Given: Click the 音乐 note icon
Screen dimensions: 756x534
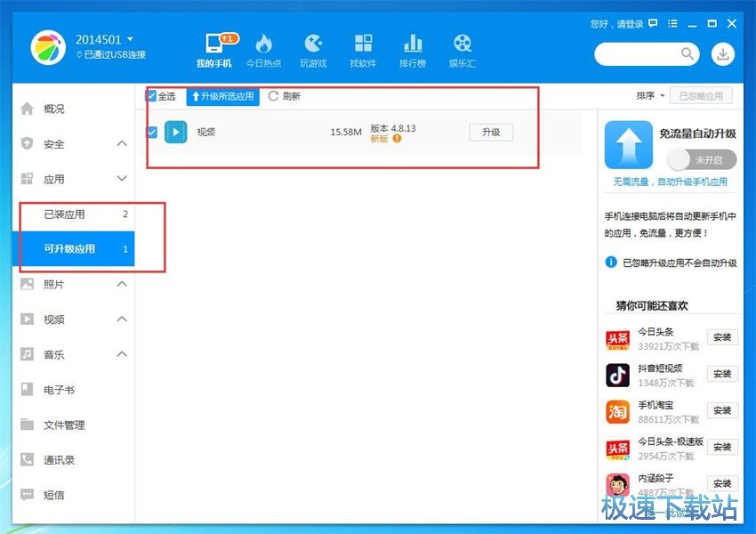Looking at the screenshot, I should coord(27,354).
